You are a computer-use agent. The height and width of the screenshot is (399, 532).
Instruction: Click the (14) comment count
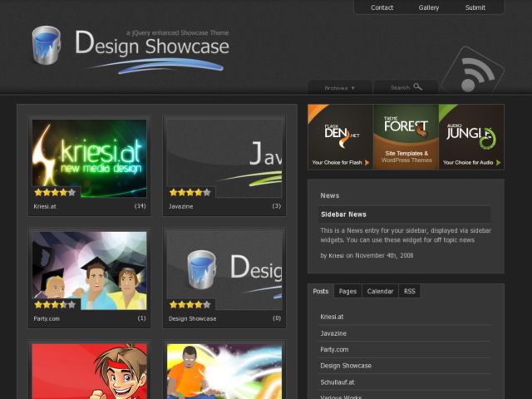140,206
